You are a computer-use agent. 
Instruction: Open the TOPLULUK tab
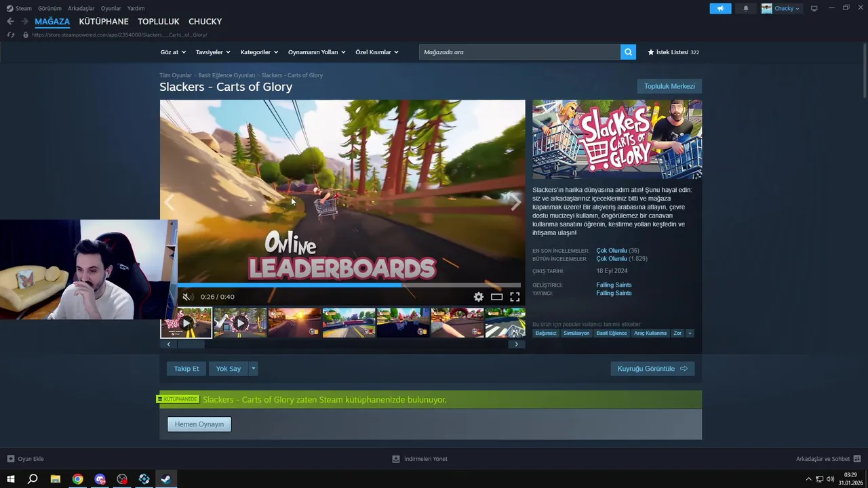click(x=159, y=22)
